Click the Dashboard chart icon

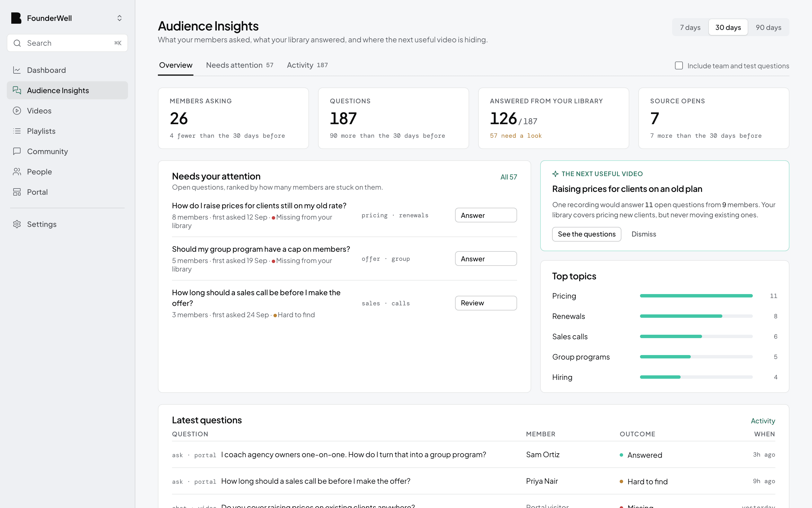17,70
